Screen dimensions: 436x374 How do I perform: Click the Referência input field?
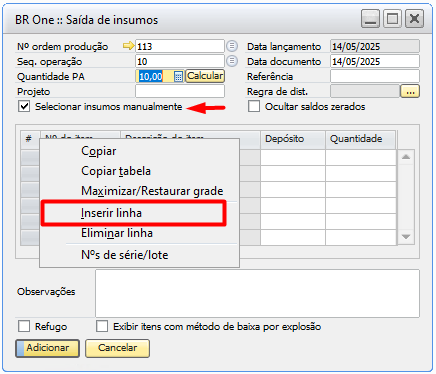pos(375,76)
